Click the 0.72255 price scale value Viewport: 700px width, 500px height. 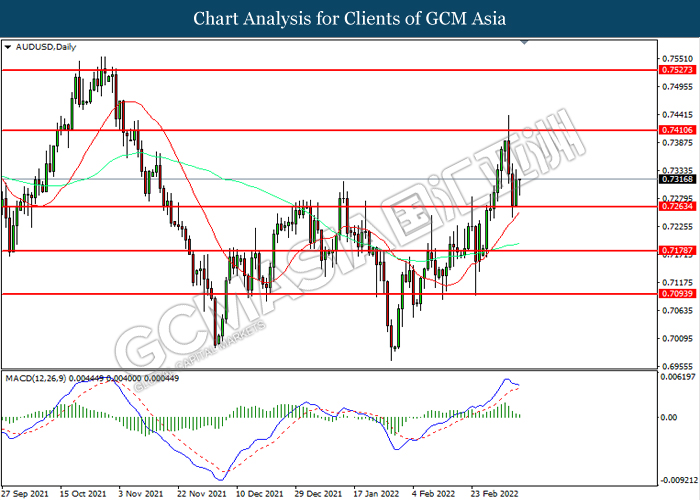tap(678, 227)
